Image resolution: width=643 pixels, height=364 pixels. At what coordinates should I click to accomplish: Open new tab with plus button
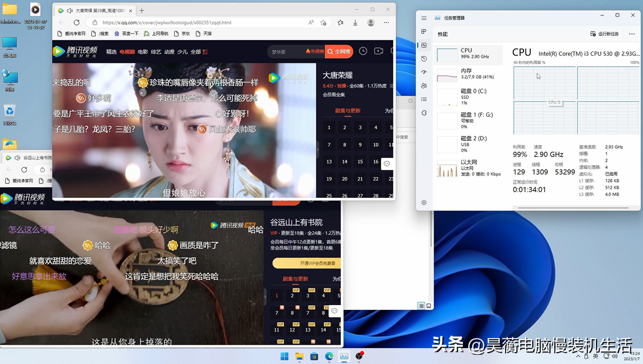coord(142,11)
